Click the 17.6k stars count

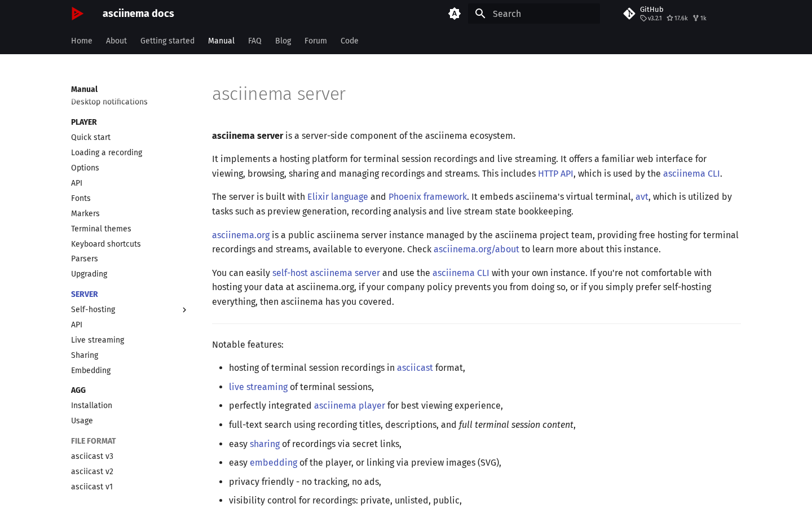pyautogui.click(x=677, y=18)
